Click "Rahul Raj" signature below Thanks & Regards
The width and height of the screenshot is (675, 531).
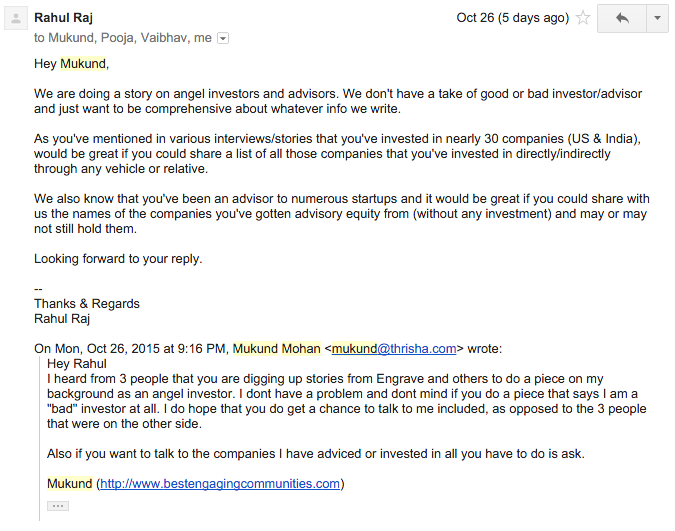tap(64, 319)
